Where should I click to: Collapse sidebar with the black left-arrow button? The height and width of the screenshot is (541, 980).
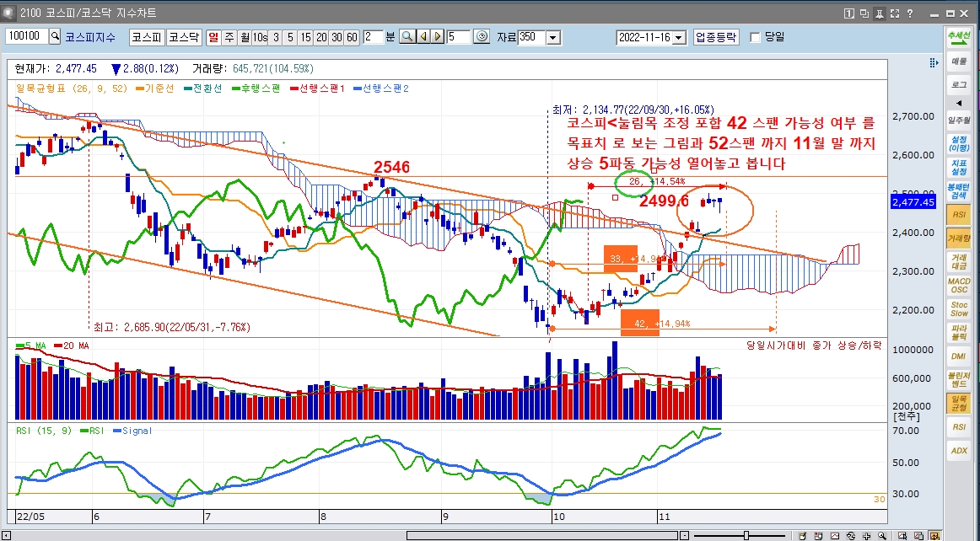pos(959,103)
